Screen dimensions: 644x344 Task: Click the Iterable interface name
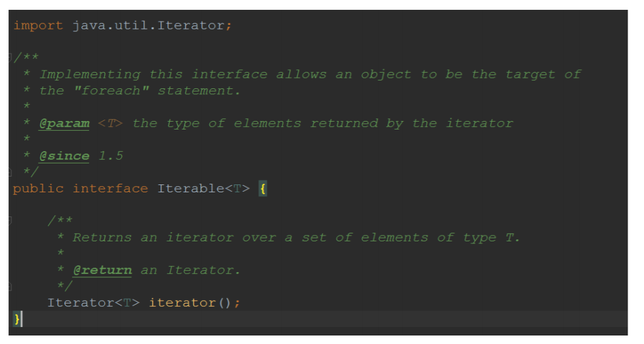190,189
